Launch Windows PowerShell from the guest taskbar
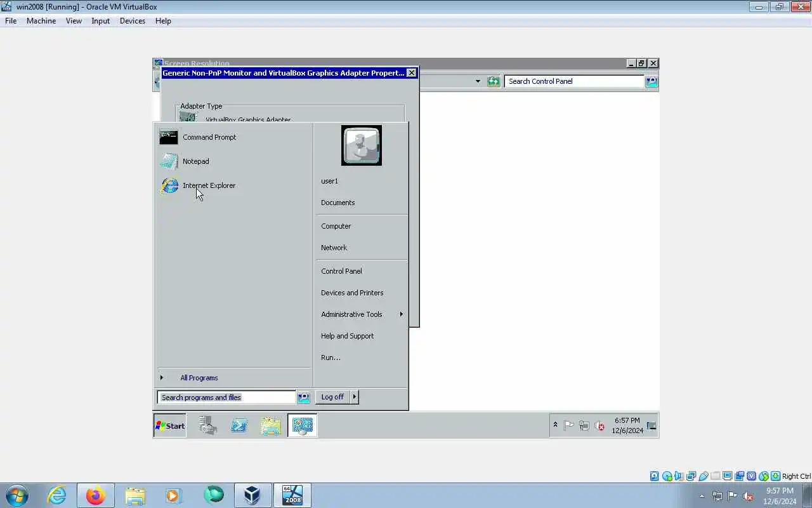This screenshot has width=812, height=508. click(x=239, y=425)
